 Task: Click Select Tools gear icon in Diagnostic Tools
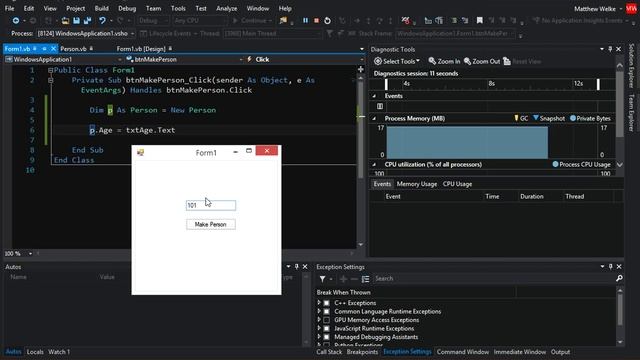(378, 61)
